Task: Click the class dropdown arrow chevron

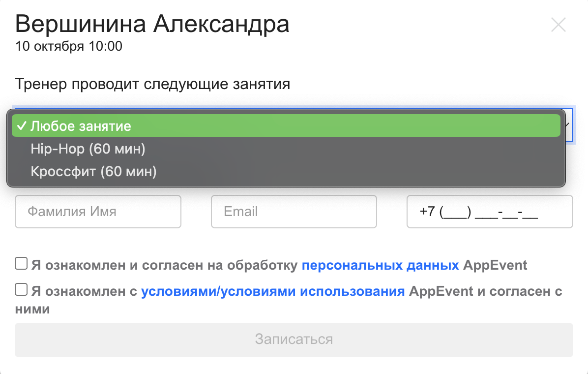Action: pos(567,125)
